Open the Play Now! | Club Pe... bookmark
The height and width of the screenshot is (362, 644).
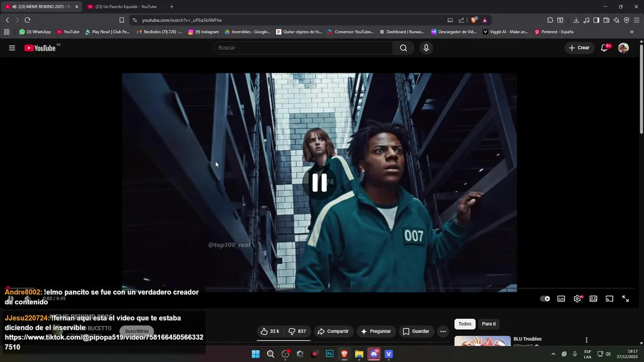tap(107, 32)
